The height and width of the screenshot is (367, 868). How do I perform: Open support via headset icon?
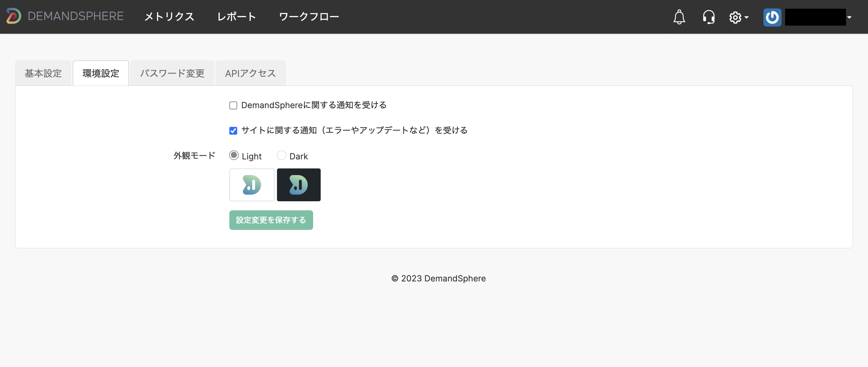[709, 17]
